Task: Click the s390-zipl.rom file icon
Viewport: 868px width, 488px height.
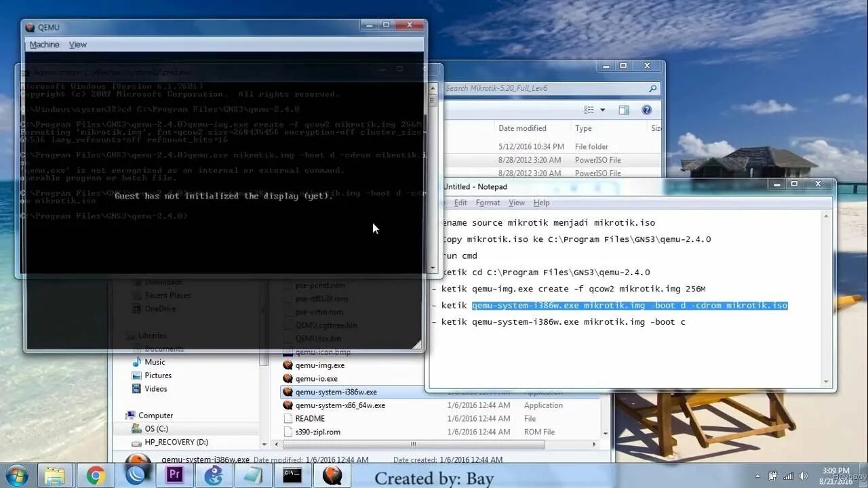Action: pos(288,432)
